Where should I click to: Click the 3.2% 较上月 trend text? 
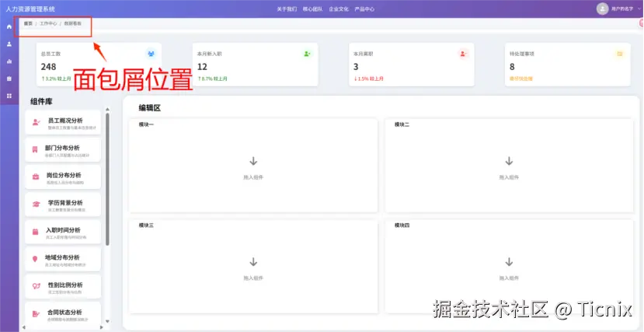(56, 79)
